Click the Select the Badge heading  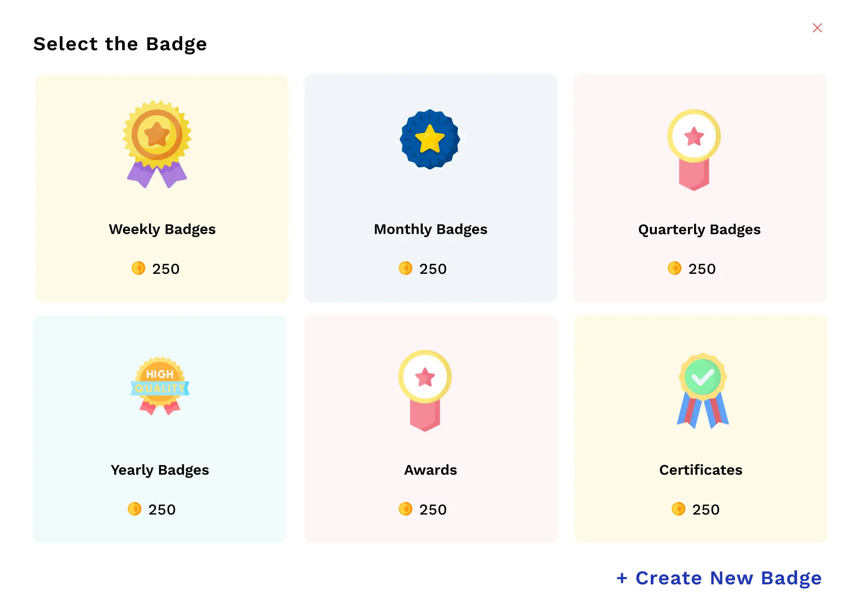[x=120, y=44]
